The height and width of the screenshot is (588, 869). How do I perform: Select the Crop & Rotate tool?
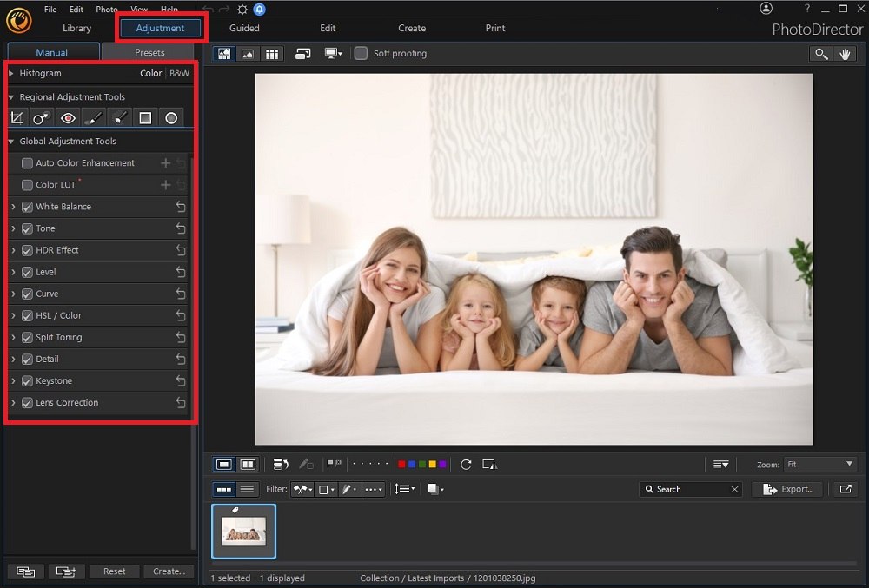[17, 117]
